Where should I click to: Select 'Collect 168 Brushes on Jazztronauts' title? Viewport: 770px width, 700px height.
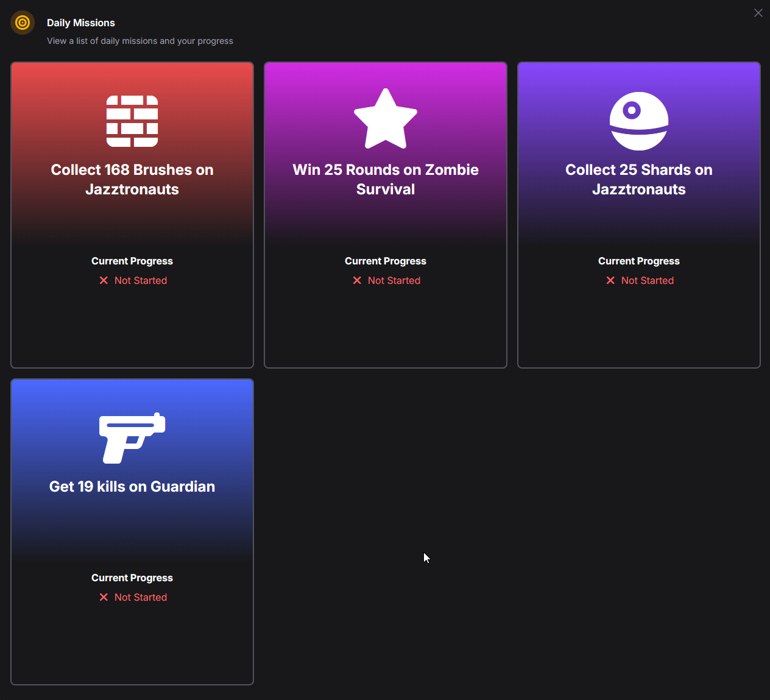(x=132, y=179)
